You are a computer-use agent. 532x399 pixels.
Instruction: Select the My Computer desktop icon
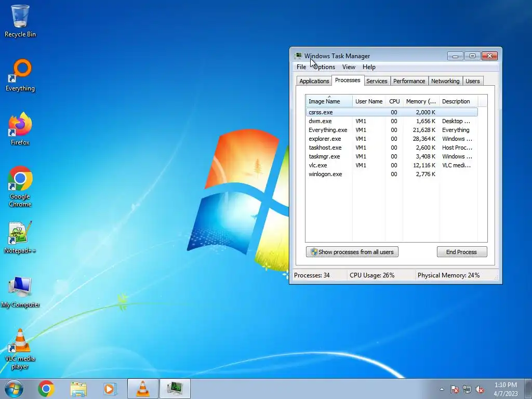20,292
